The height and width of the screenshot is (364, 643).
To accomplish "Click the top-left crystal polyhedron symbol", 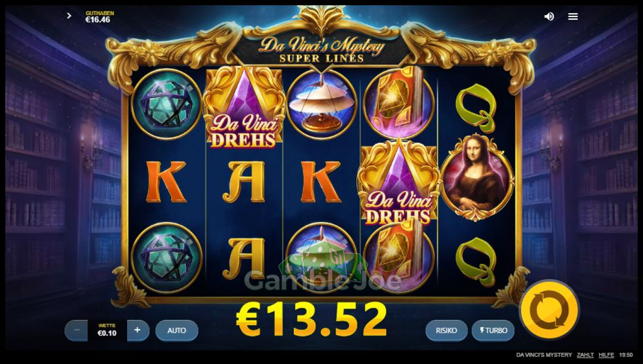I will (x=167, y=104).
